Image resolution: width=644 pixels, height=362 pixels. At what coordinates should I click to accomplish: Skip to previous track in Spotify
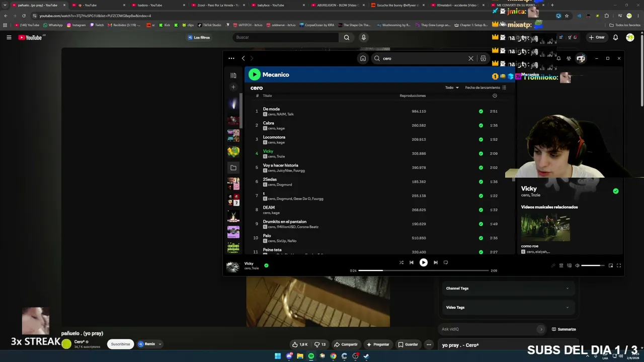[412, 262]
